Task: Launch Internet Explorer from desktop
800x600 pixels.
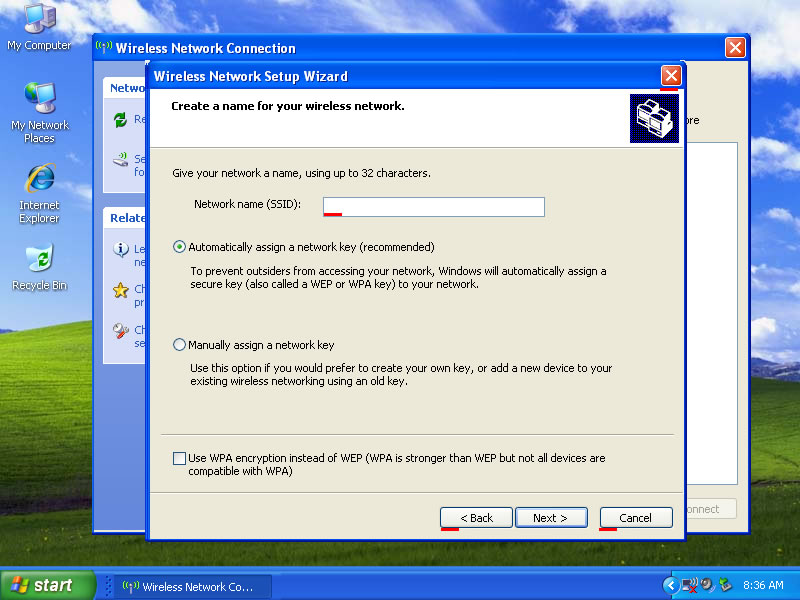Action: (40, 193)
